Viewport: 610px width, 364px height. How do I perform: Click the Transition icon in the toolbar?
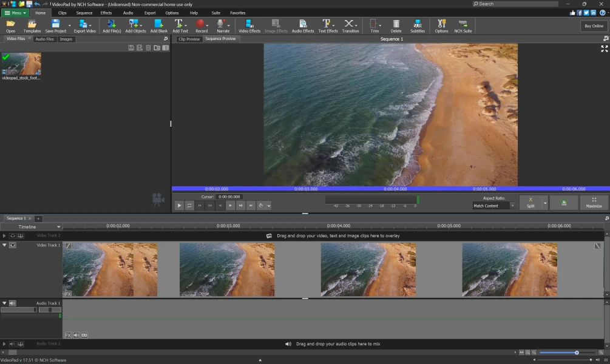pos(350,25)
